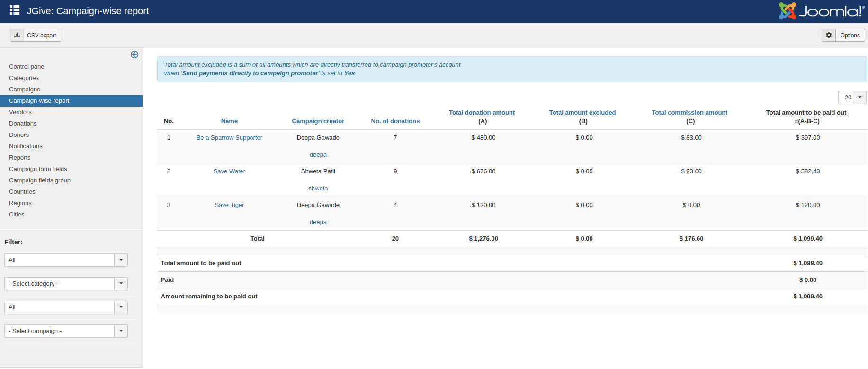Open the Joomla menu grid icon
Viewport: 868px width, 369px height.
tap(15, 10)
